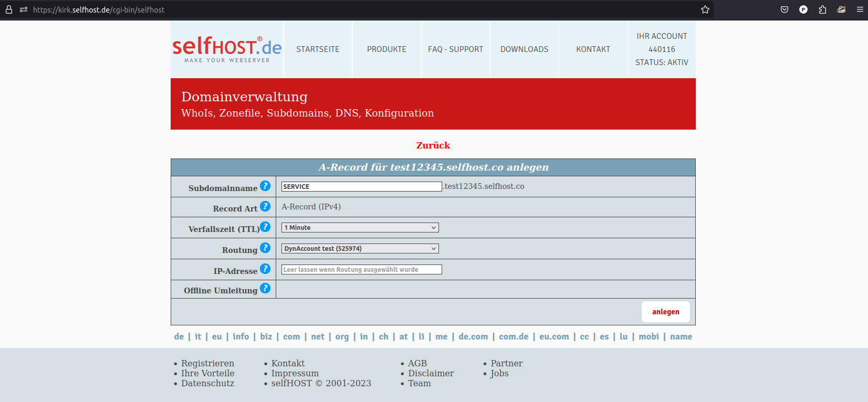The image size is (868, 402).
Task: Open the PRODUKTE menu item
Action: (x=386, y=49)
